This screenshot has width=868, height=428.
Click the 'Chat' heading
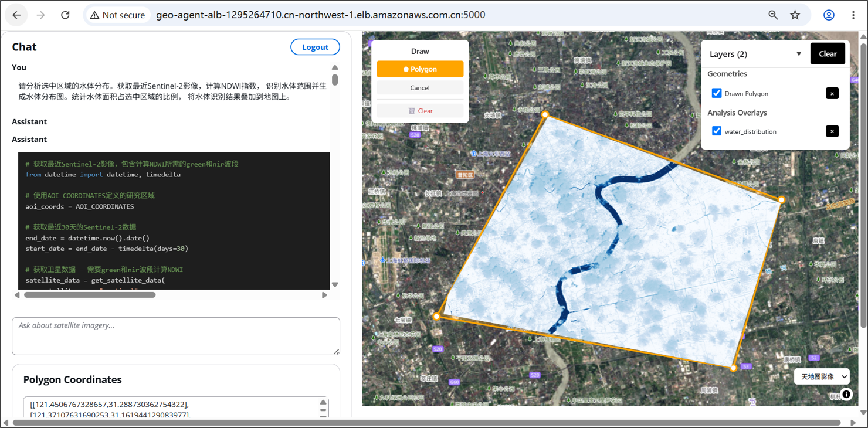point(24,47)
